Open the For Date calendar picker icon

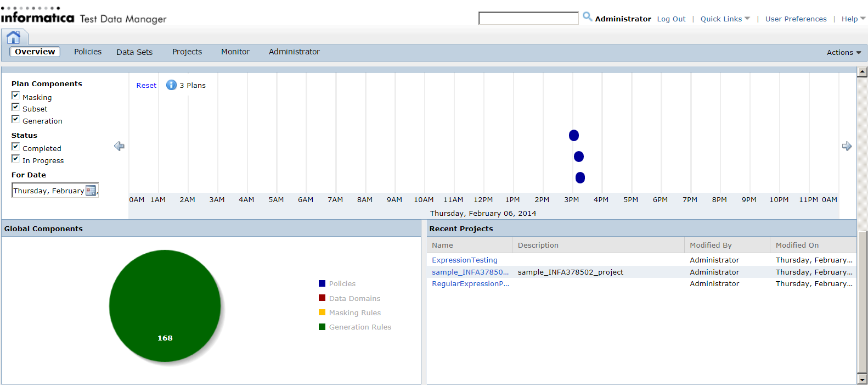coord(91,191)
